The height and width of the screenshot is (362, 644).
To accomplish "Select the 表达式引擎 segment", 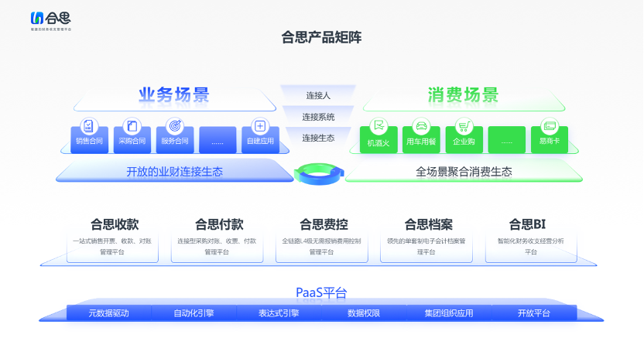I will click(279, 313).
